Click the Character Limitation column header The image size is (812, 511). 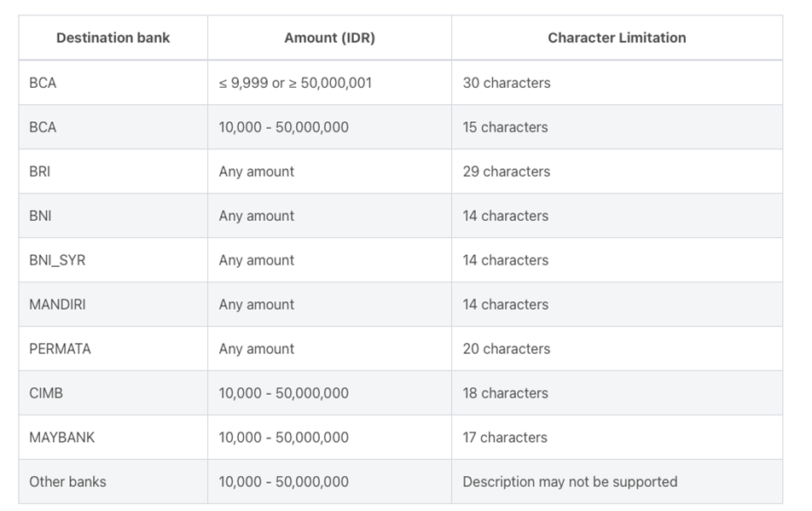617,38
